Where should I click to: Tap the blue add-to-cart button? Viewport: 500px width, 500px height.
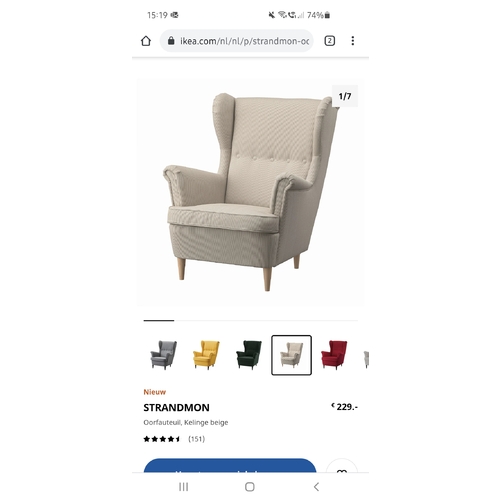point(230,466)
